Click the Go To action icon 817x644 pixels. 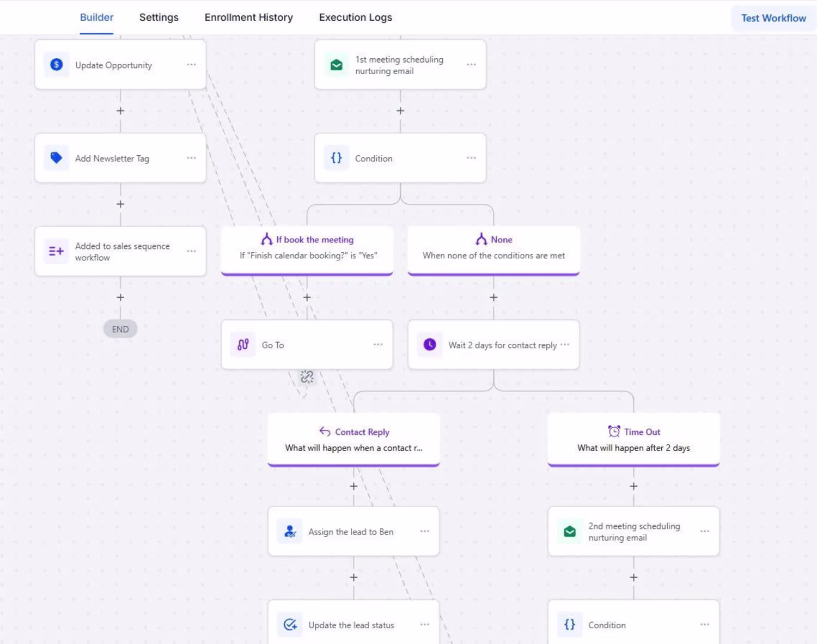click(x=243, y=345)
